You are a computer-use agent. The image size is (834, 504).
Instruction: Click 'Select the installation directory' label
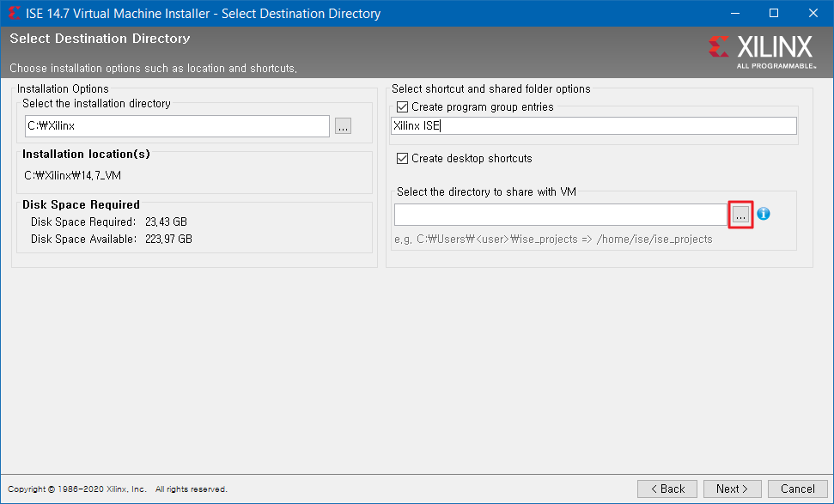(x=96, y=103)
